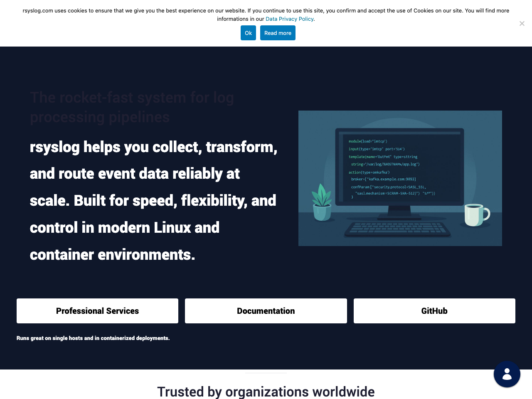Navigate to the rsyslog GitHub page

coord(434,310)
